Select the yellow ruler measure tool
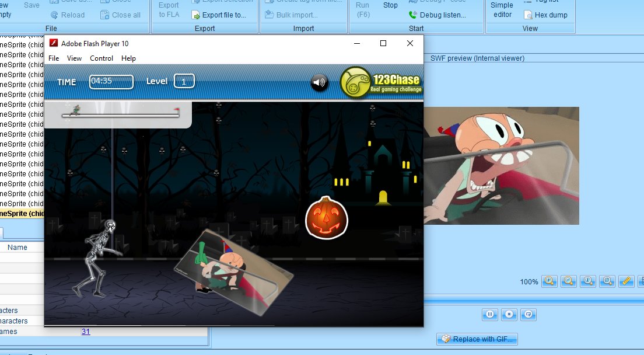The width and height of the screenshot is (644, 355). [626, 281]
